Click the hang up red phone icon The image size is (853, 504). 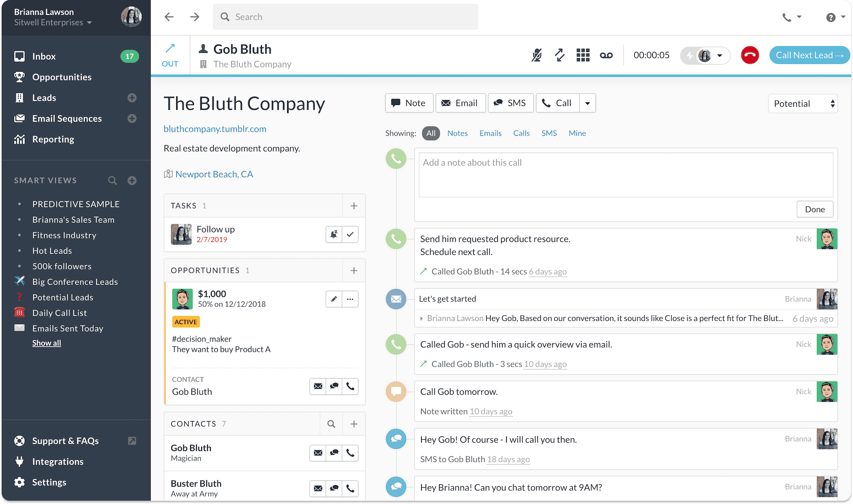pyautogui.click(x=749, y=55)
